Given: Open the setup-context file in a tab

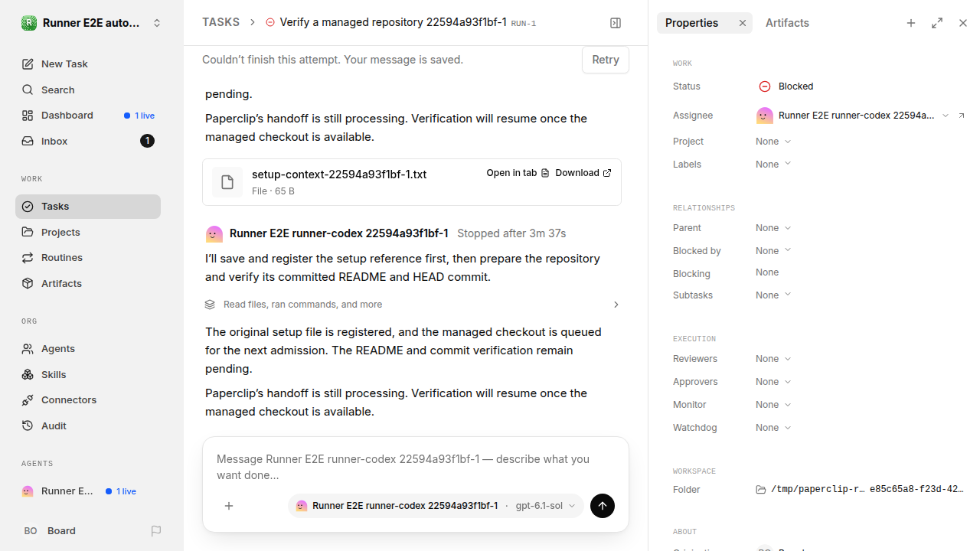Looking at the screenshot, I should click(518, 173).
